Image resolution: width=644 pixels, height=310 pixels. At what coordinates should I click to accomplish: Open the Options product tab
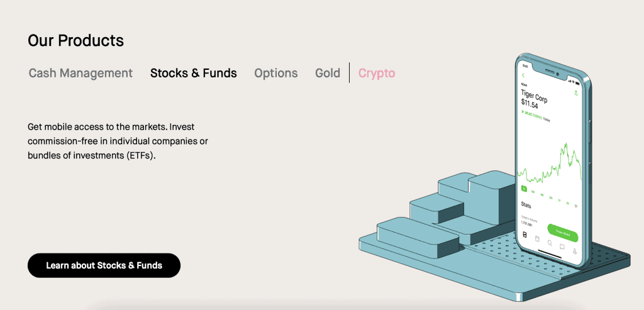tap(276, 73)
